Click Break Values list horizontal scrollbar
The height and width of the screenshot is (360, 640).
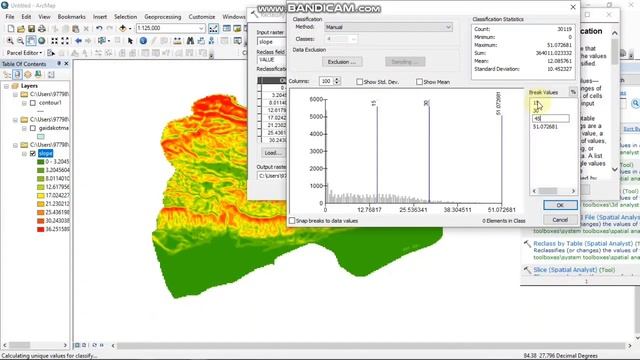pyautogui.click(x=553, y=191)
